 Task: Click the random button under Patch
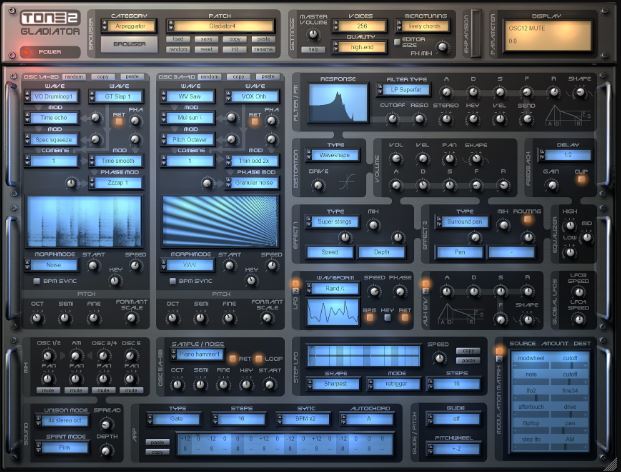(x=178, y=49)
